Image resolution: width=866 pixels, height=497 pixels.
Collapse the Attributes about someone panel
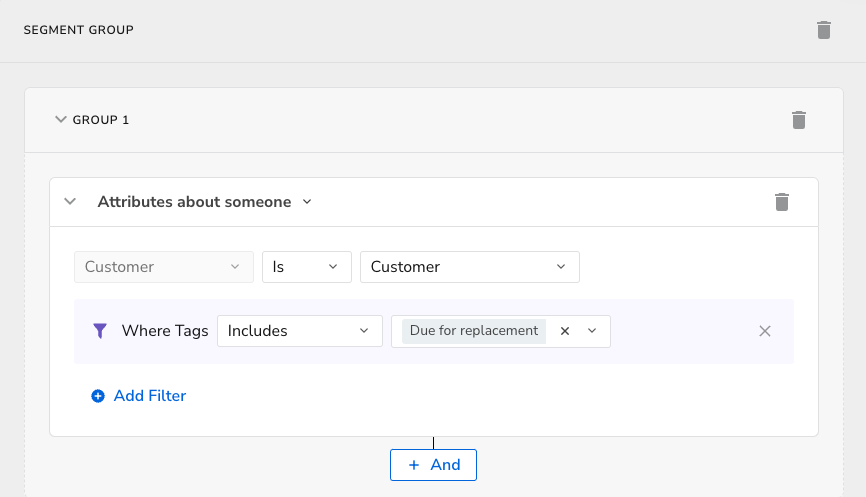[x=70, y=202]
